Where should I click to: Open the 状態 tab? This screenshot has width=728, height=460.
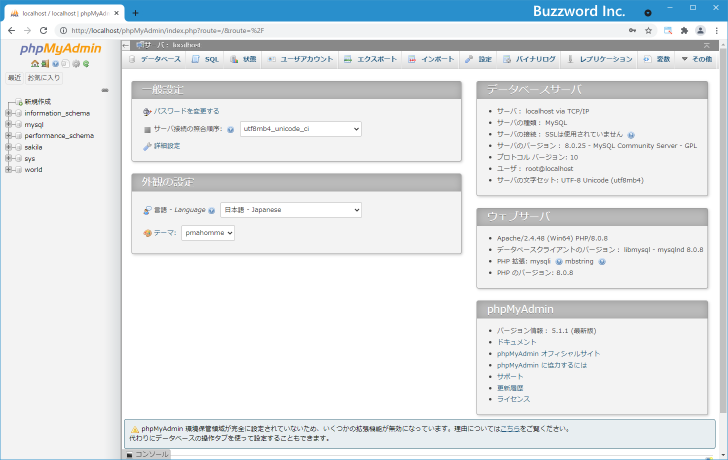pyautogui.click(x=243, y=59)
